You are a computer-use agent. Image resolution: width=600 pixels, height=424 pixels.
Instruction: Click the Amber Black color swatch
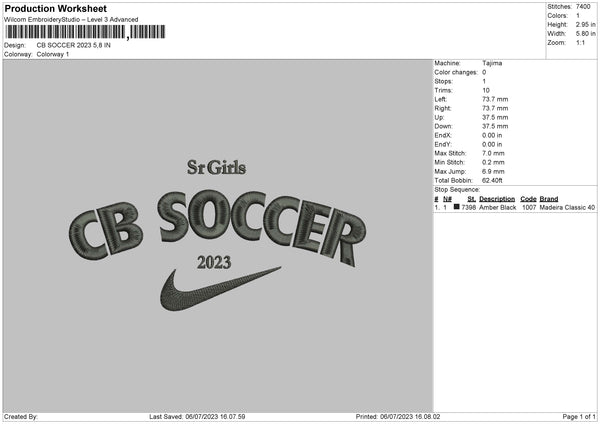point(456,207)
